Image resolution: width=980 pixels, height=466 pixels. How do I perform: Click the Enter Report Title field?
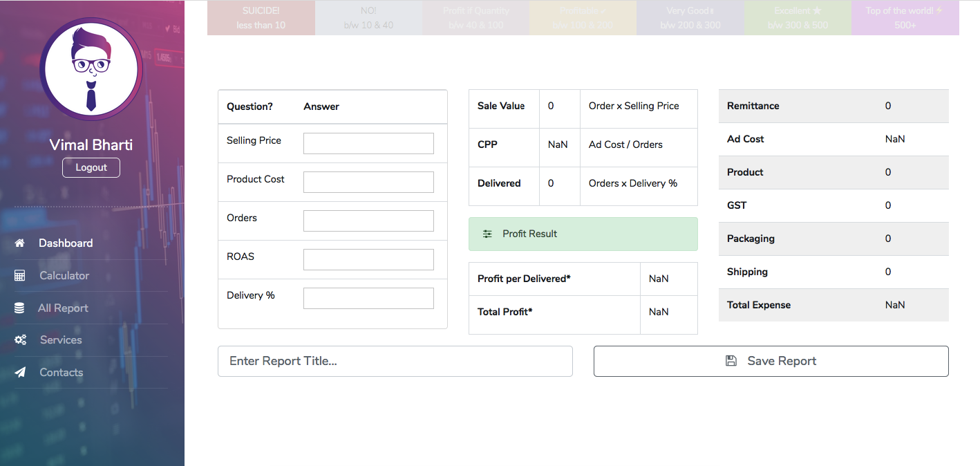coord(395,360)
